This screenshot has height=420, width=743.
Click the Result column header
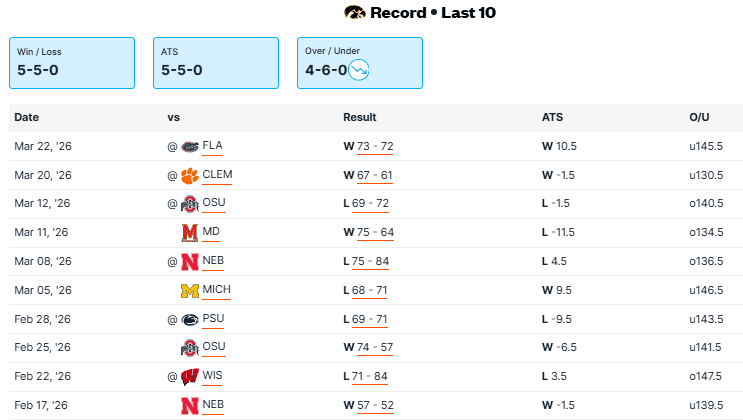click(x=359, y=117)
